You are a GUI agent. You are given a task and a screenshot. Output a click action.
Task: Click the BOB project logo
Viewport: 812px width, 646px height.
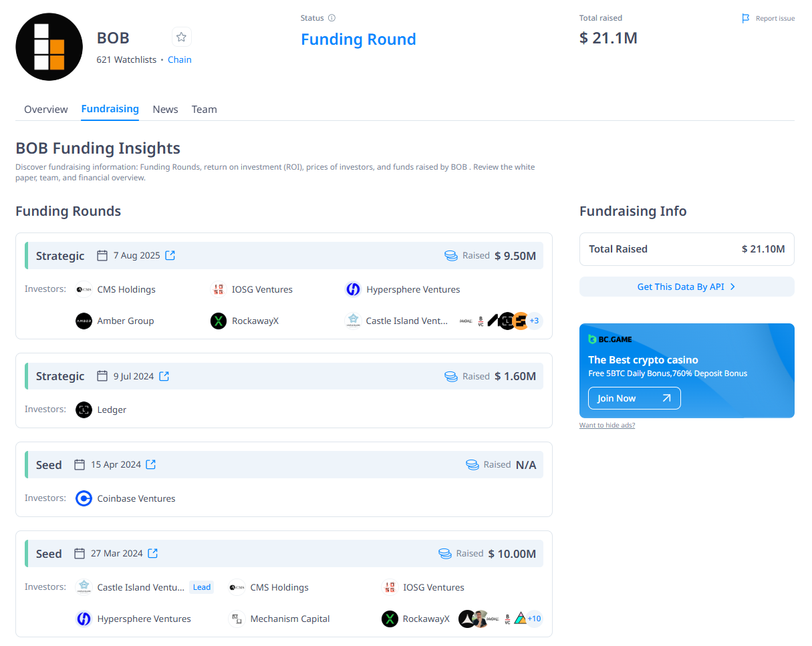(x=49, y=47)
